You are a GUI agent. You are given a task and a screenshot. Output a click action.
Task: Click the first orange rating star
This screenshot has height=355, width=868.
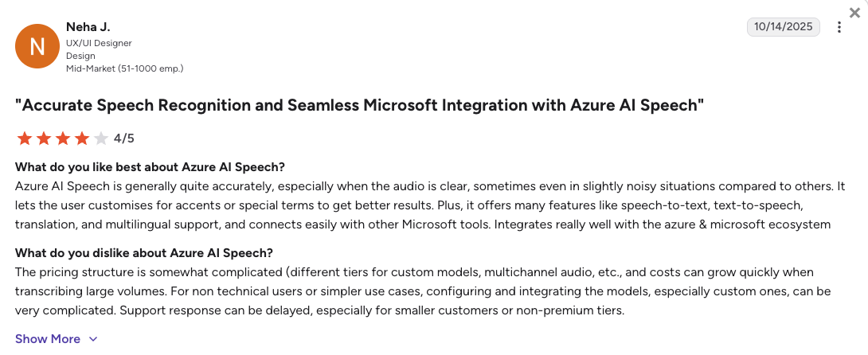[25, 138]
